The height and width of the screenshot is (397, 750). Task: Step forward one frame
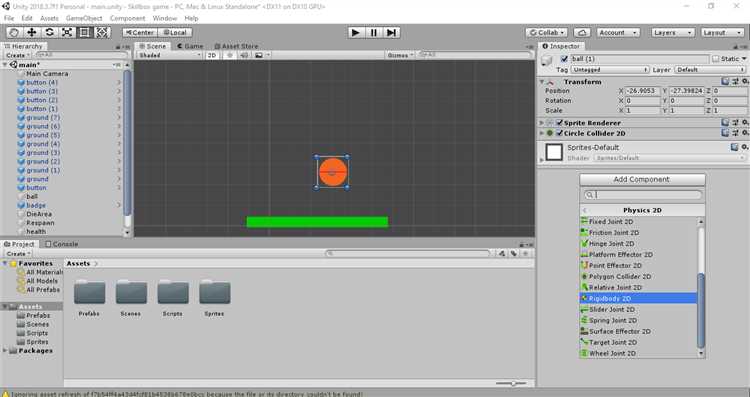point(391,33)
